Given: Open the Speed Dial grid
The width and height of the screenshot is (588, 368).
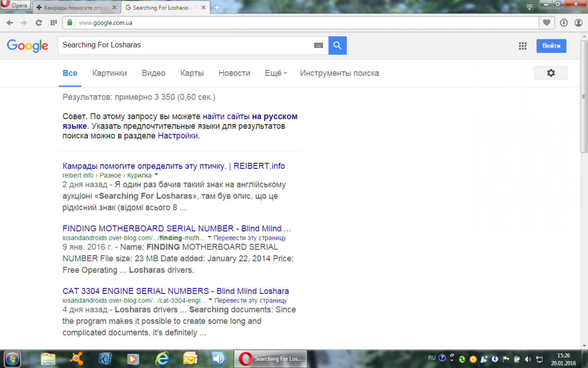Looking at the screenshot, I should 53,23.
